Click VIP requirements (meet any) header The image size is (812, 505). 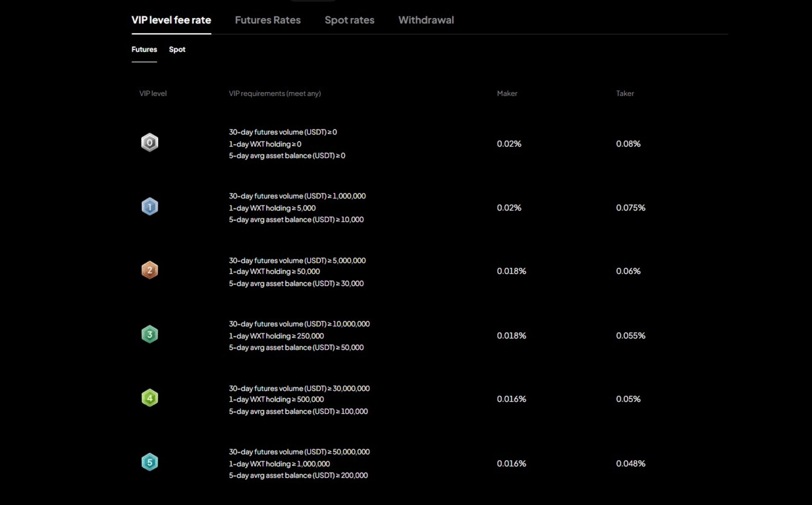click(275, 94)
